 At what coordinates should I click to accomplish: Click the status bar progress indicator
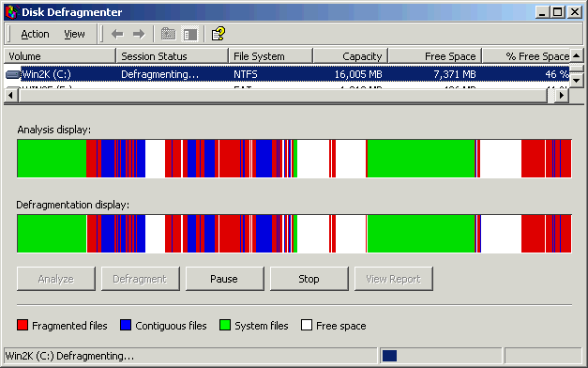coord(441,356)
